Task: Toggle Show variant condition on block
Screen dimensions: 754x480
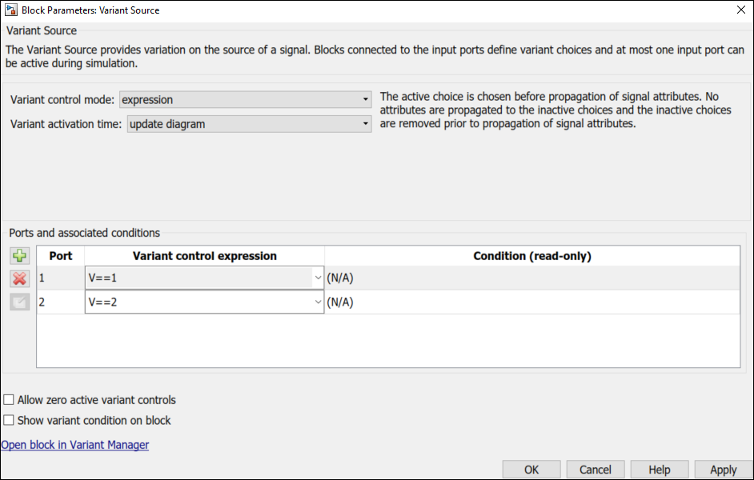Action: coord(9,421)
